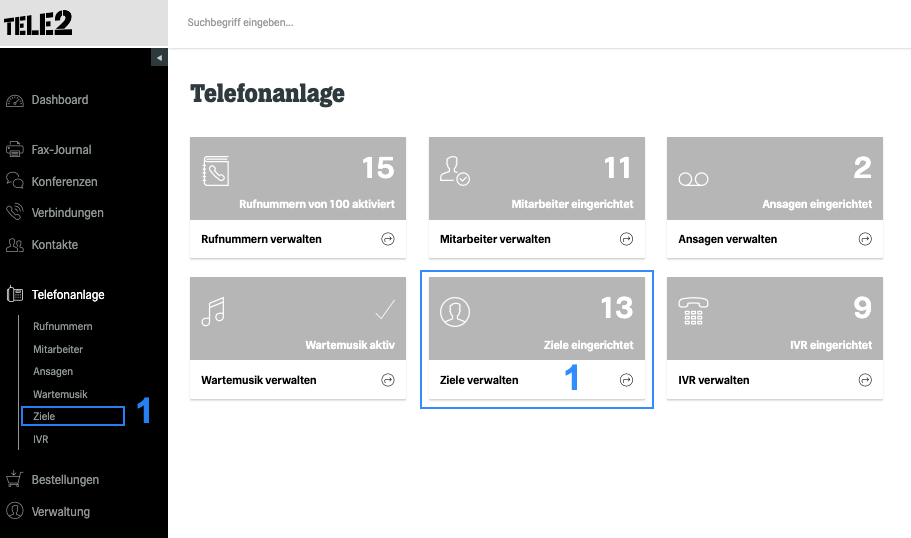Open Fax-Journal in the sidebar

click(x=61, y=150)
